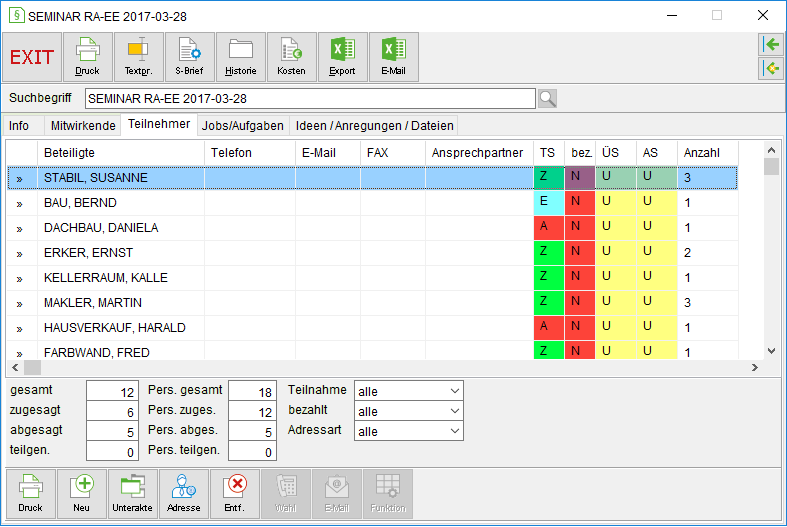Open the Adresse person icon

click(184, 494)
